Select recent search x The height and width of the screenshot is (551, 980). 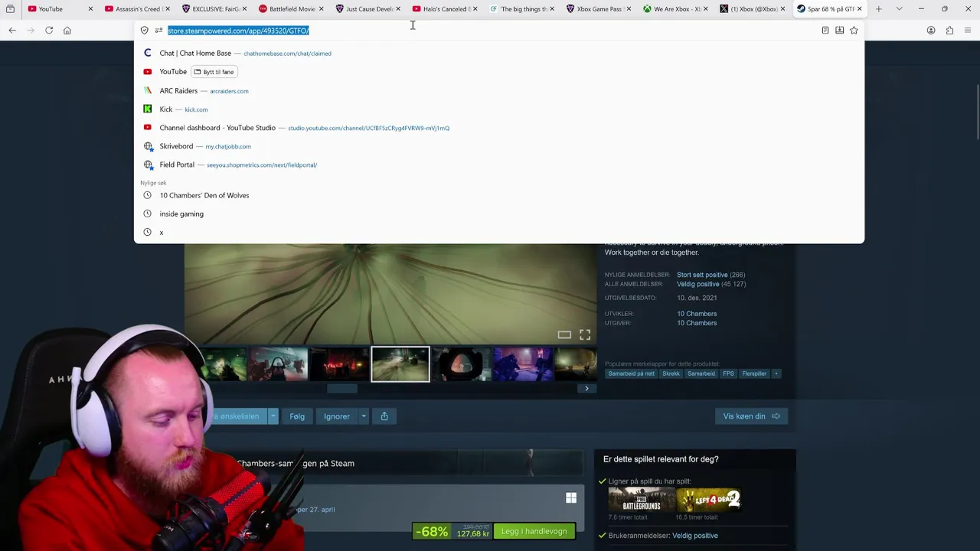[x=499, y=232]
